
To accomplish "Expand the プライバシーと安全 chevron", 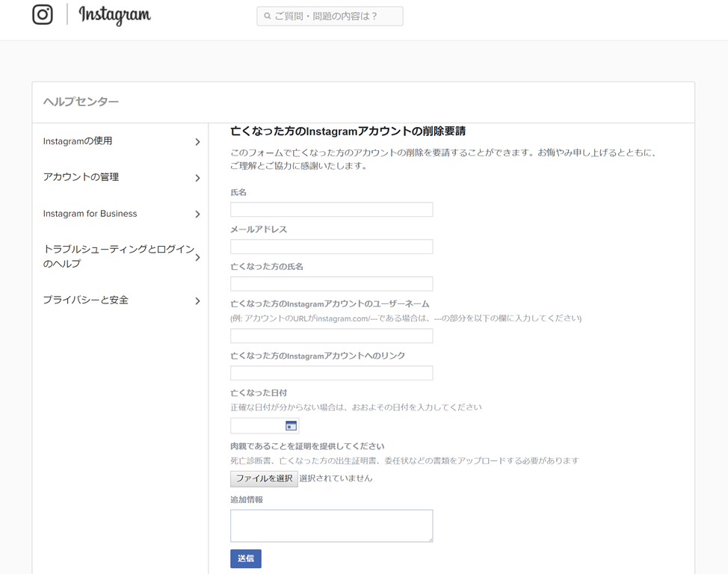I will [x=197, y=301].
